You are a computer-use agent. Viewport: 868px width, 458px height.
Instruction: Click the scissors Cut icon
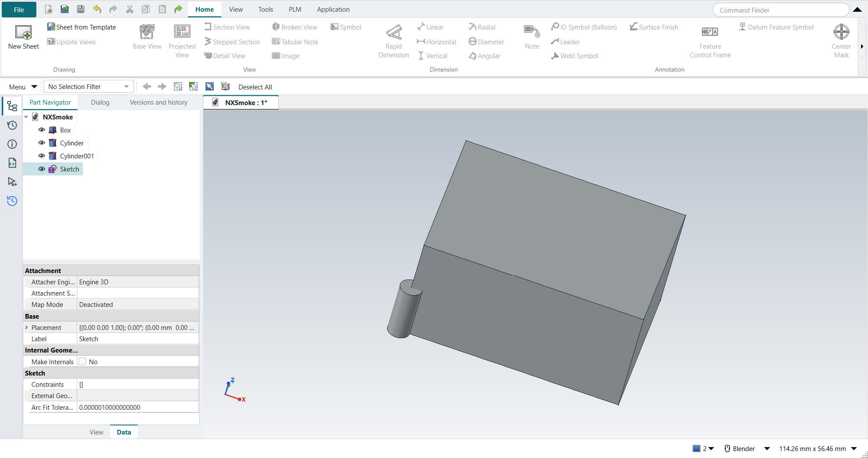tap(130, 9)
